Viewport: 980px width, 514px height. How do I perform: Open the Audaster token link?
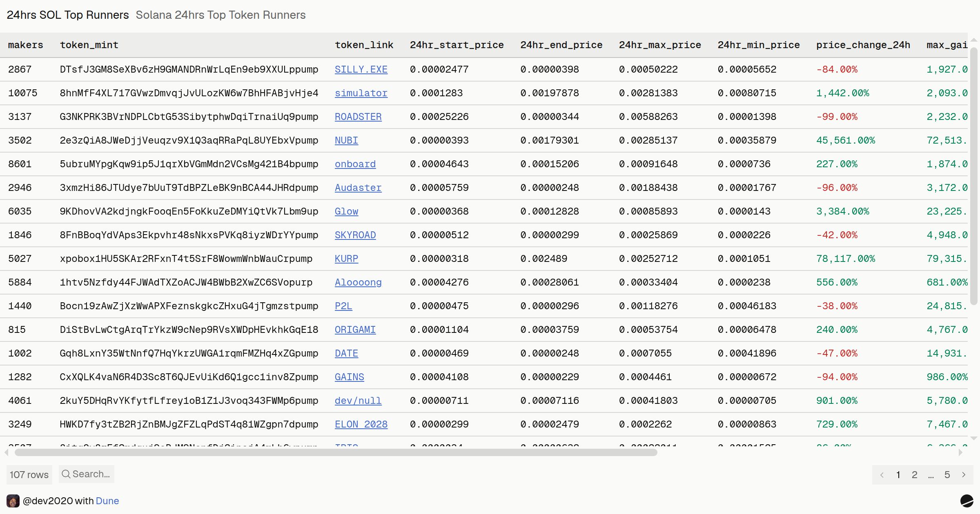[358, 188]
